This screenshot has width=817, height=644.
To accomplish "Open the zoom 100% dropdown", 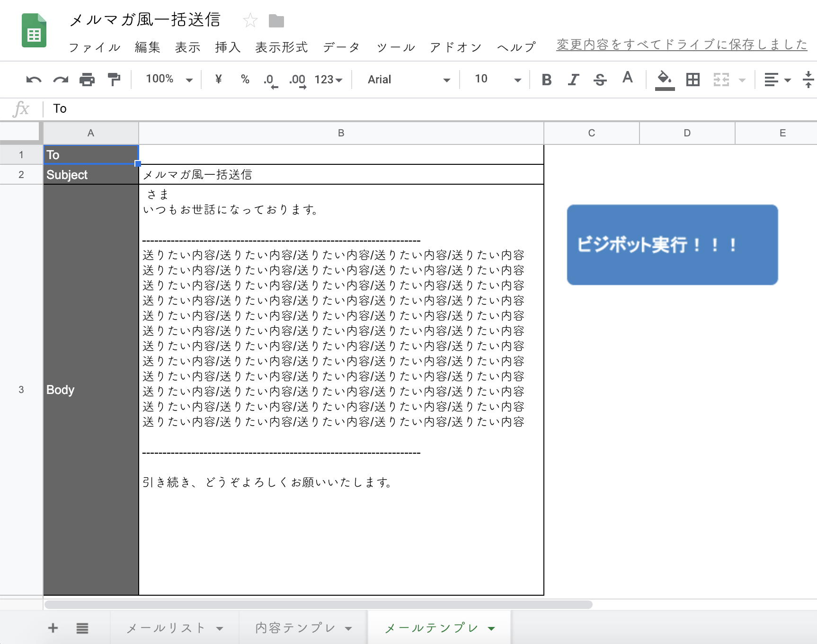I will pos(169,80).
